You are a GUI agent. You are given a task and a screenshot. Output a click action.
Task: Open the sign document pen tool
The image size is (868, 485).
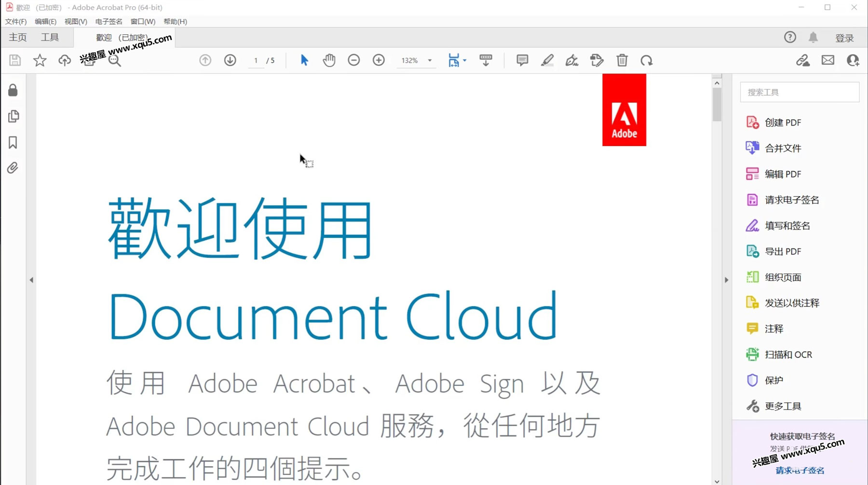[x=572, y=60]
